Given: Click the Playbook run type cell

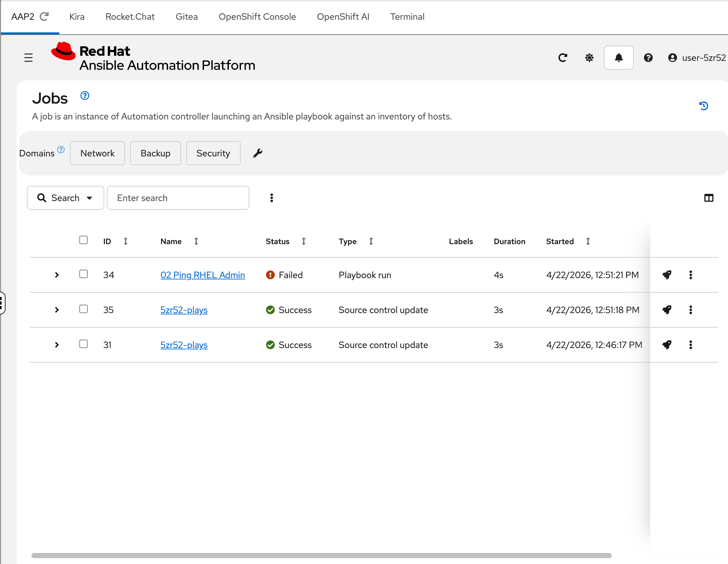Looking at the screenshot, I should [x=365, y=275].
